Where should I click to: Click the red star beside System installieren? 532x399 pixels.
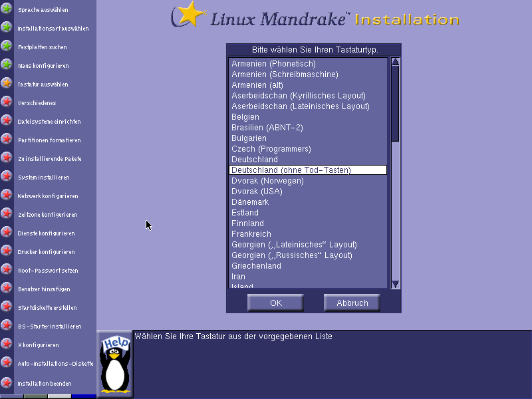tap(7, 176)
